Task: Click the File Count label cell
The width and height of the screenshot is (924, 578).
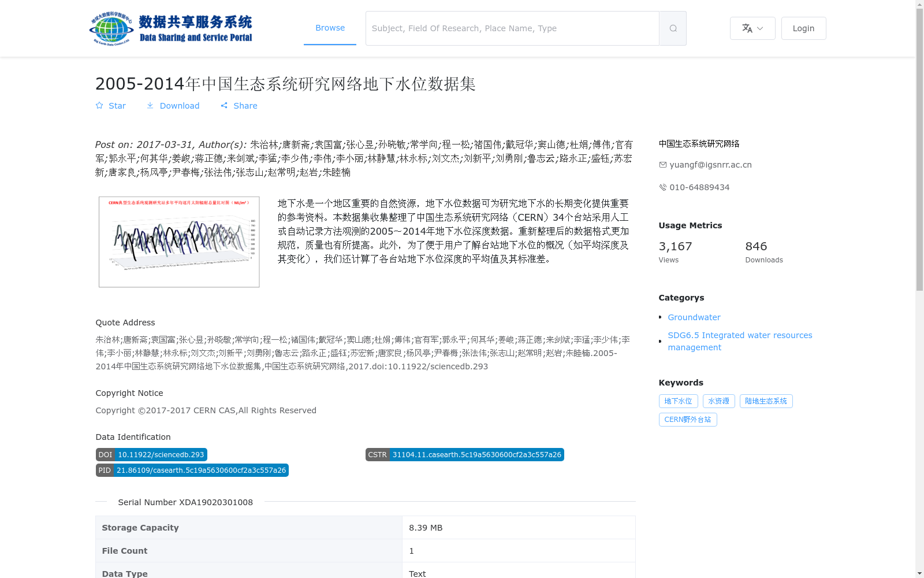Action: [249, 551]
